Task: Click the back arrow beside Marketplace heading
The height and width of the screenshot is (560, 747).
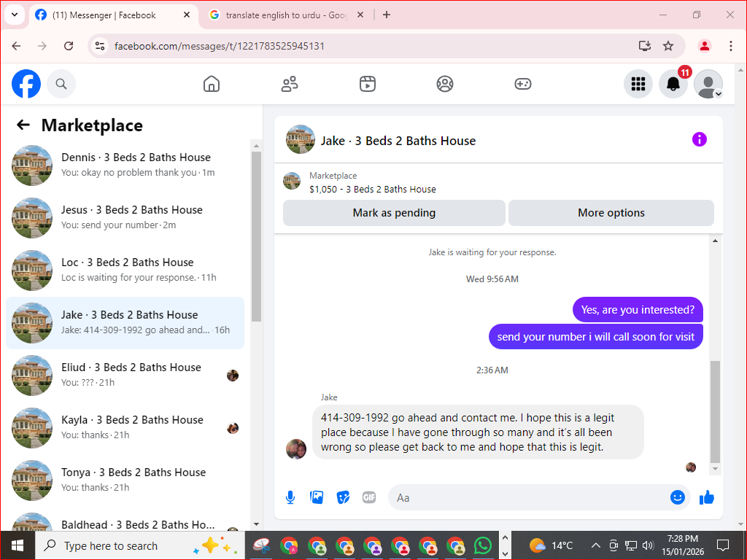Action: [23, 125]
